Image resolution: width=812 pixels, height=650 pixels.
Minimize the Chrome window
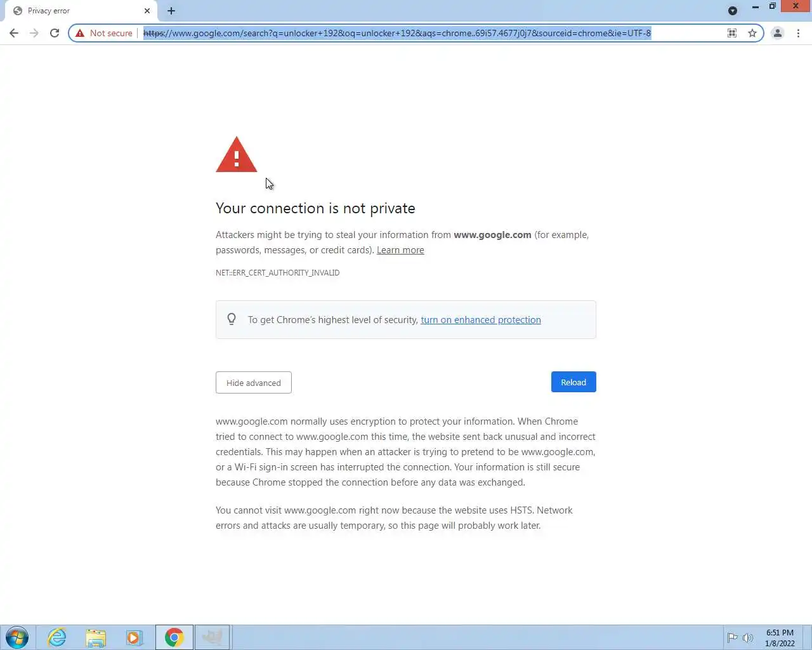coord(755,6)
